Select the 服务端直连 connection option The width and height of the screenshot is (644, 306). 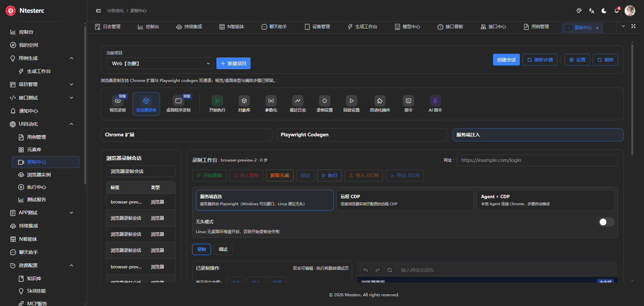[x=265, y=200]
